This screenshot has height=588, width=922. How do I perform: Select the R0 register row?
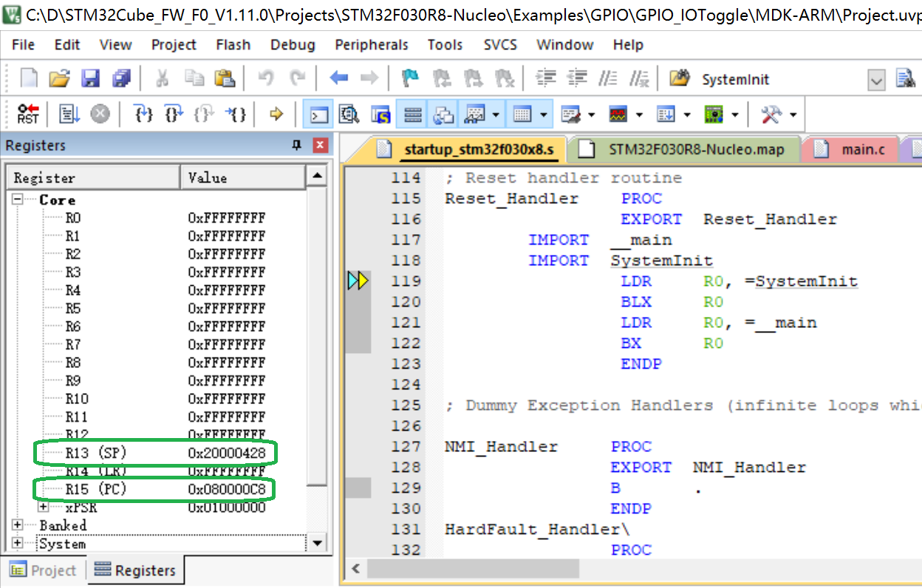tap(158, 218)
